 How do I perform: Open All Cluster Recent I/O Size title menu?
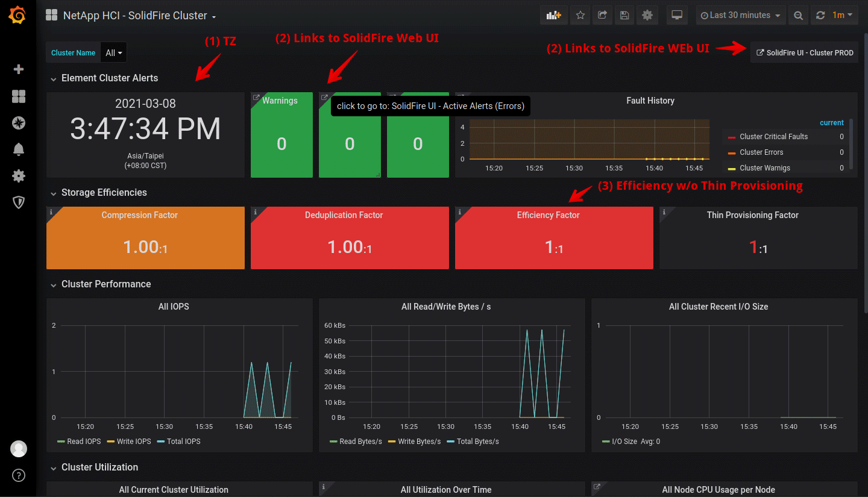click(x=719, y=307)
